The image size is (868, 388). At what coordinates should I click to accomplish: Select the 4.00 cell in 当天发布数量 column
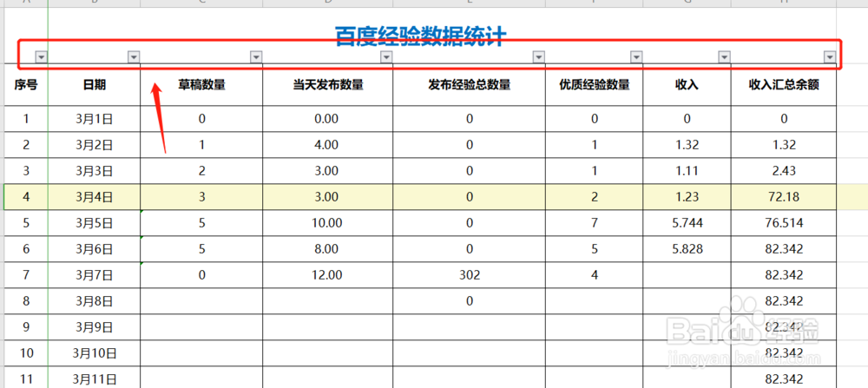pyautogui.click(x=328, y=145)
